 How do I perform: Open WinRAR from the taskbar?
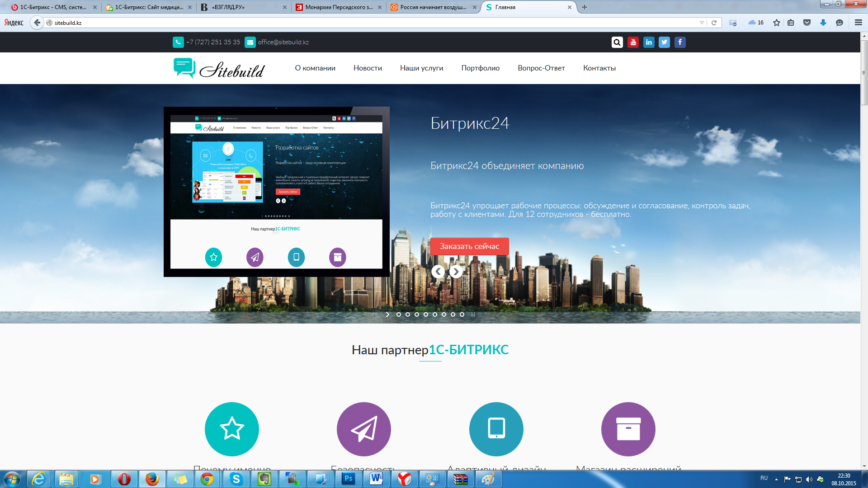[460, 479]
